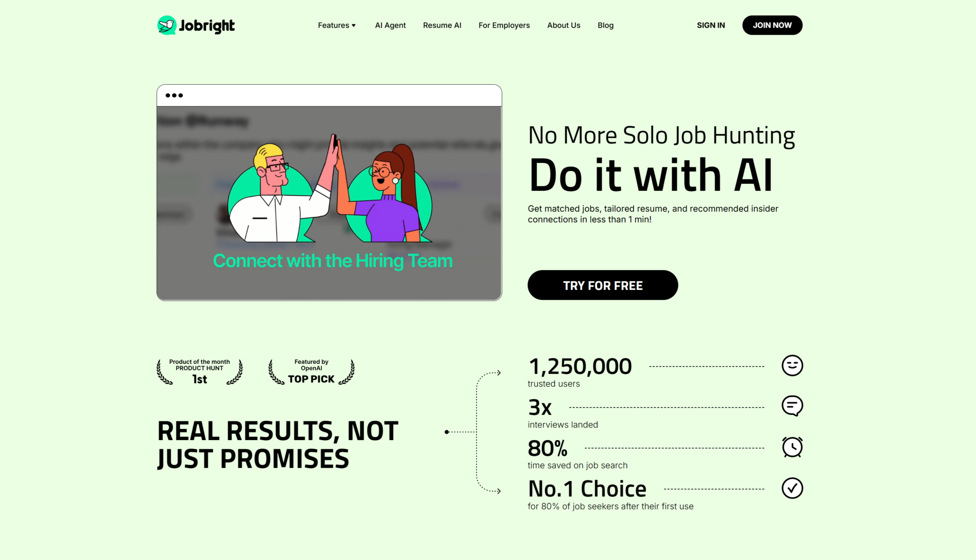This screenshot has height=560, width=976.
Task: Open the Resume AI page
Action: 442,25
